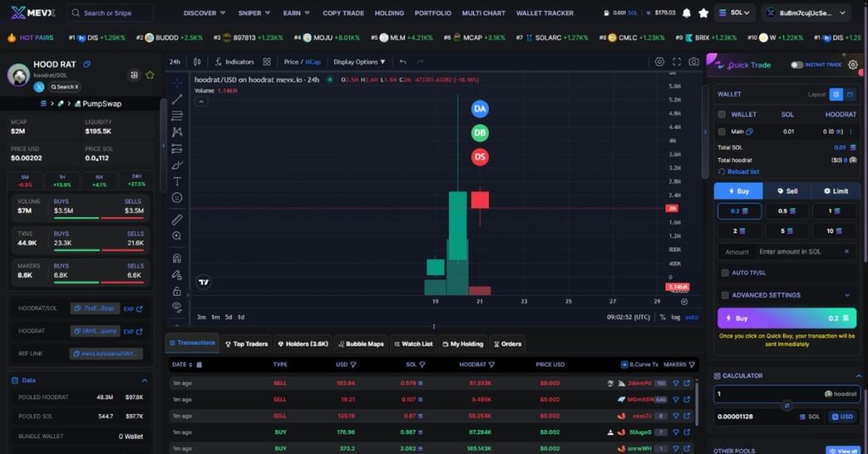Check the WALLET header checkbox
This screenshot has height=454, width=868.
point(722,114)
